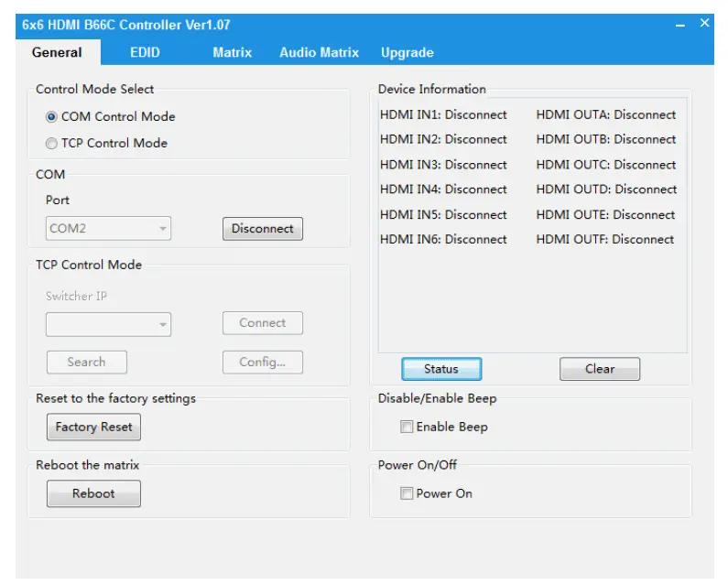Select the HDMI OUTB: Disconnect entry
The height and width of the screenshot is (585, 728).
tap(606, 139)
